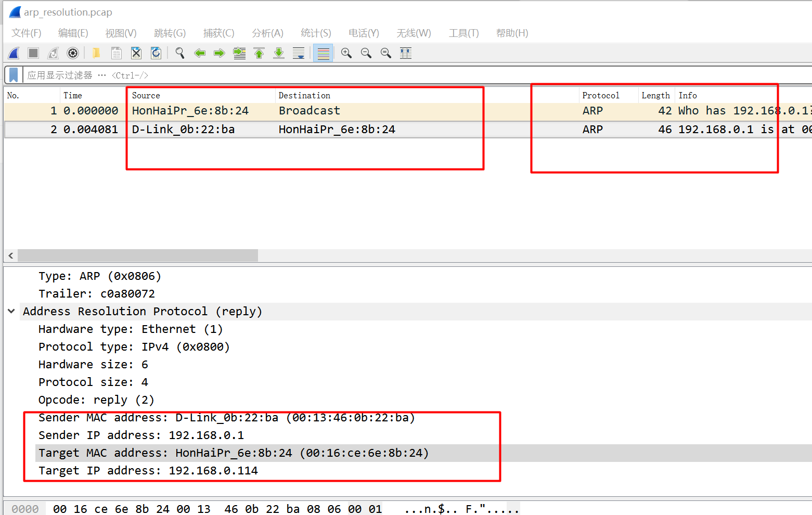The width and height of the screenshot is (812, 515).
Task: Open the 跳转(G) menu
Action: (x=170, y=33)
